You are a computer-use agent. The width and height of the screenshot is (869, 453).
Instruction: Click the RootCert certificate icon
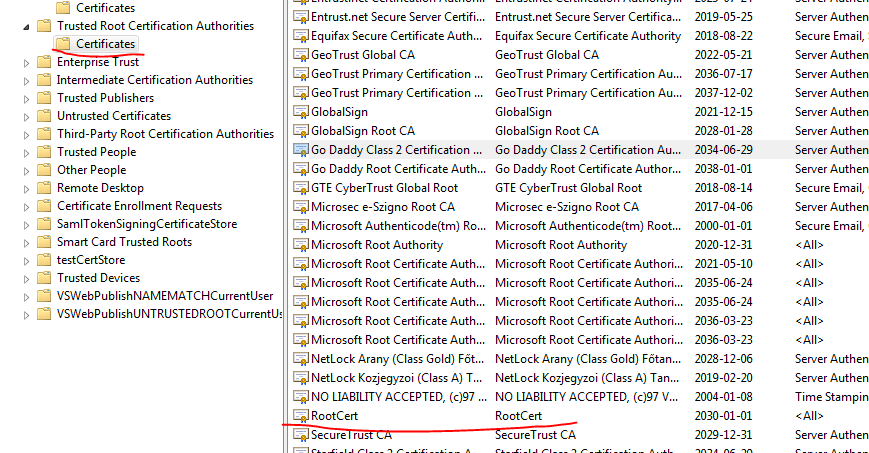[x=300, y=416]
